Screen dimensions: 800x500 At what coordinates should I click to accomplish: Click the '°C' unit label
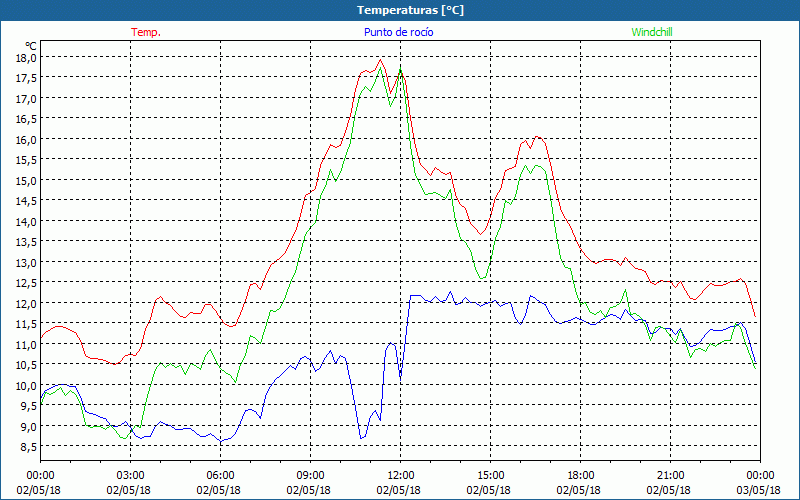pyautogui.click(x=31, y=46)
